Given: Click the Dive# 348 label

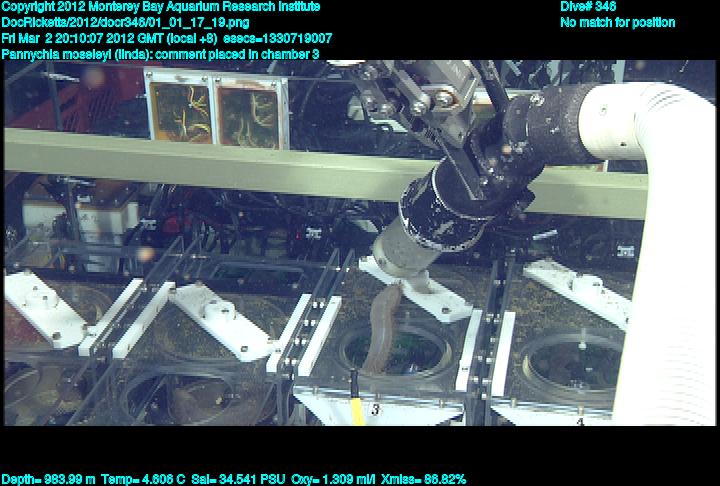Looking at the screenshot, I should point(588,7).
